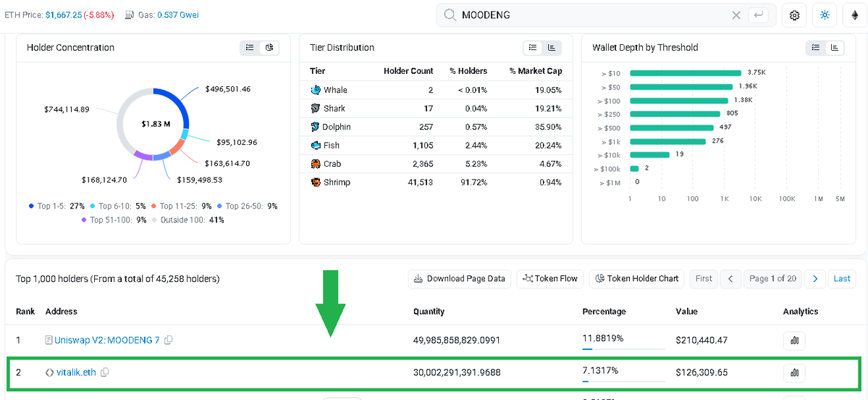868x400 pixels.
Task: Click the Ethereum network icon
Action: click(855, 15)
